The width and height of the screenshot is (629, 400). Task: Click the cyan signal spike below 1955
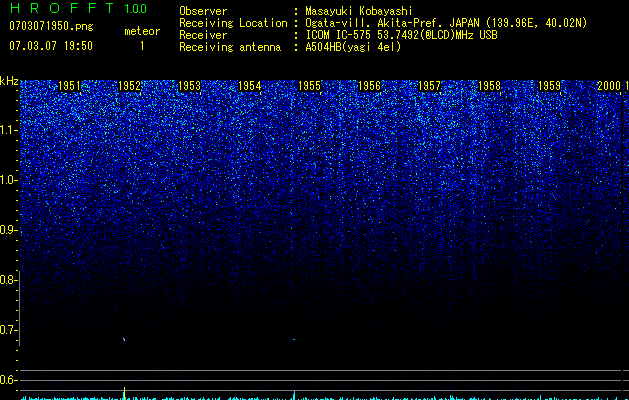(x=294, y=395)
